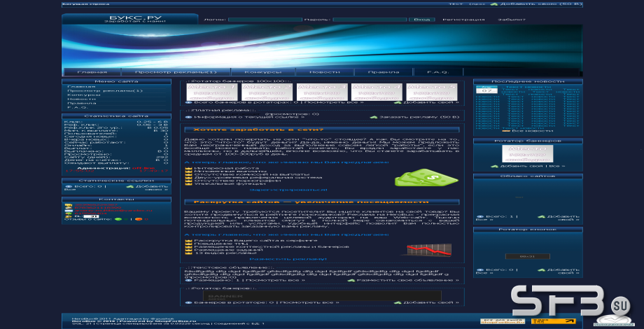Click the green icon by Разместить свое объявление
Viewport: 644px width, 329px height.
(x=351, y=281)
